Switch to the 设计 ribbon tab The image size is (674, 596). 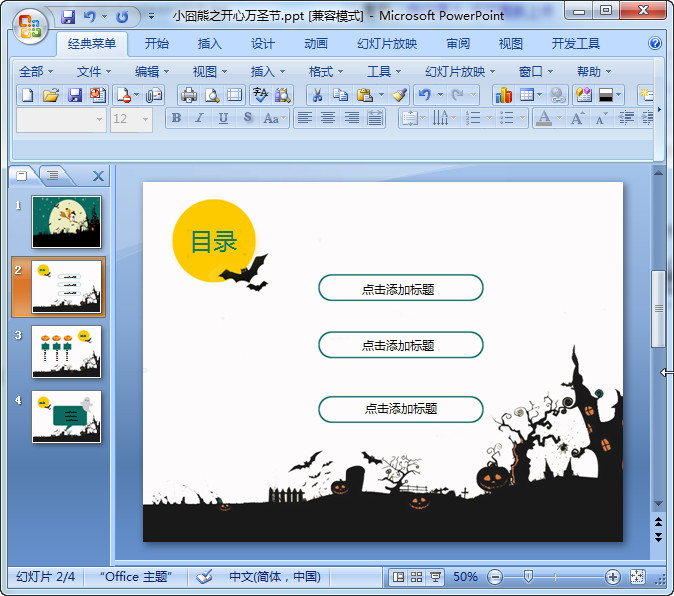262,43
